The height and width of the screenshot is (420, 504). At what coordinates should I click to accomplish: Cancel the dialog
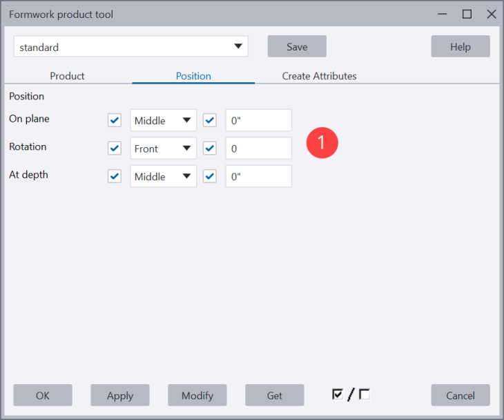tap(460, 395)
